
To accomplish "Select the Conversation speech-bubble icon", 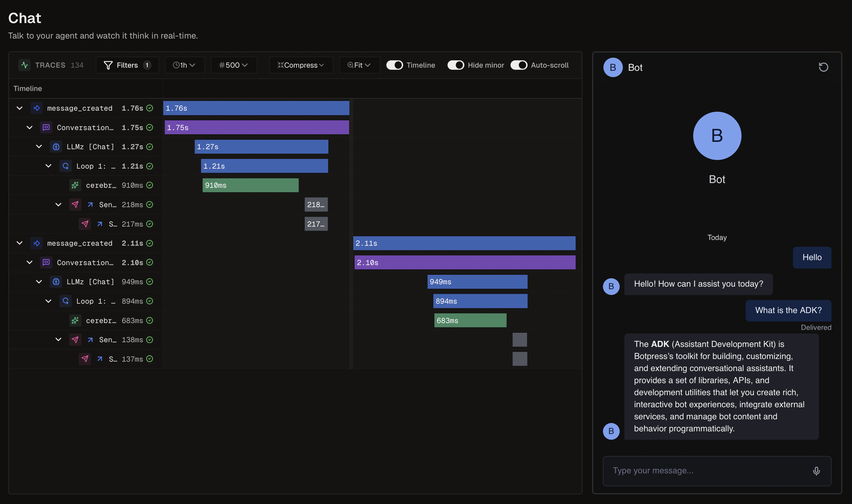I will point(46,127).
